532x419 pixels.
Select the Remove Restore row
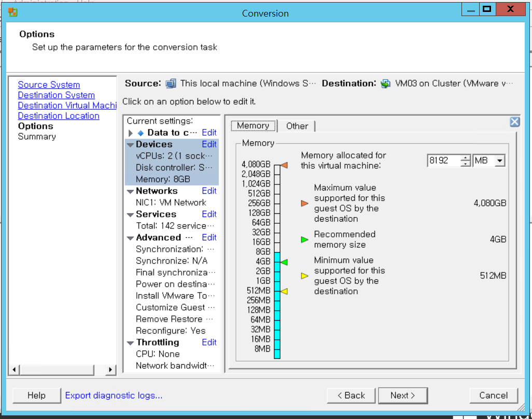pos(172,319)
